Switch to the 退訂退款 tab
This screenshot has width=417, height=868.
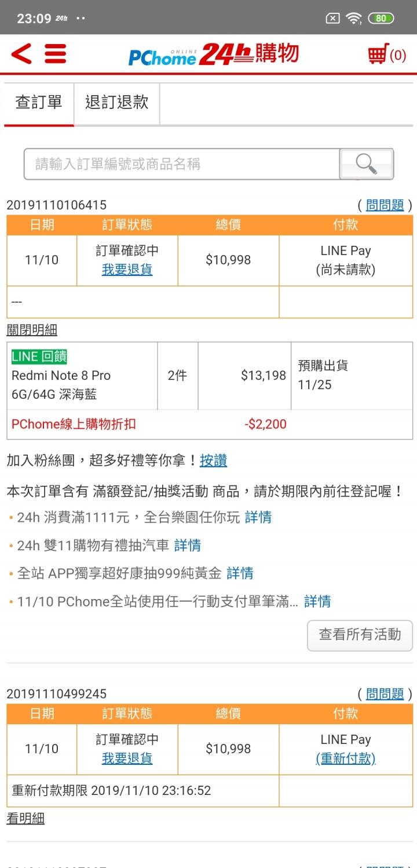[x=117, y=103]
